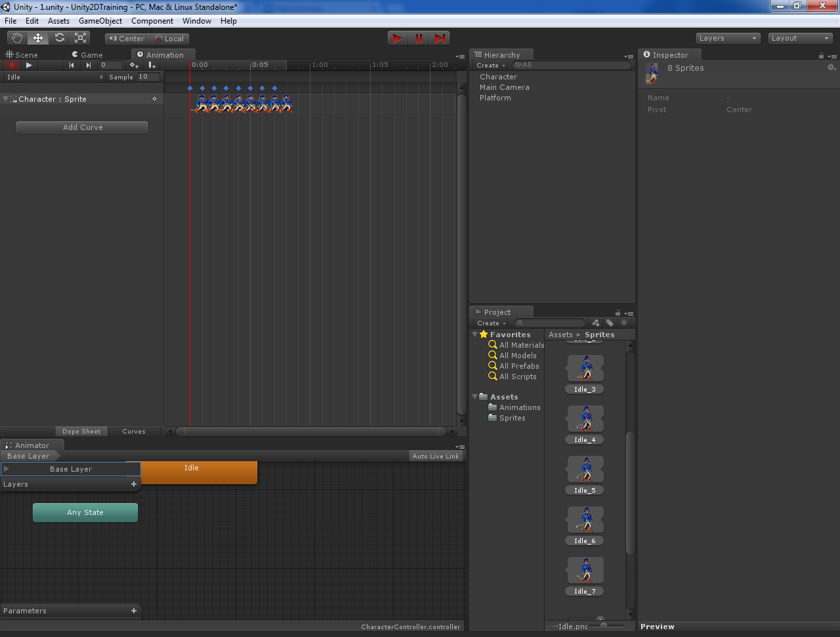Open the Layout dropdown
This screenshot has width=840, height=637.
(800, 38)
